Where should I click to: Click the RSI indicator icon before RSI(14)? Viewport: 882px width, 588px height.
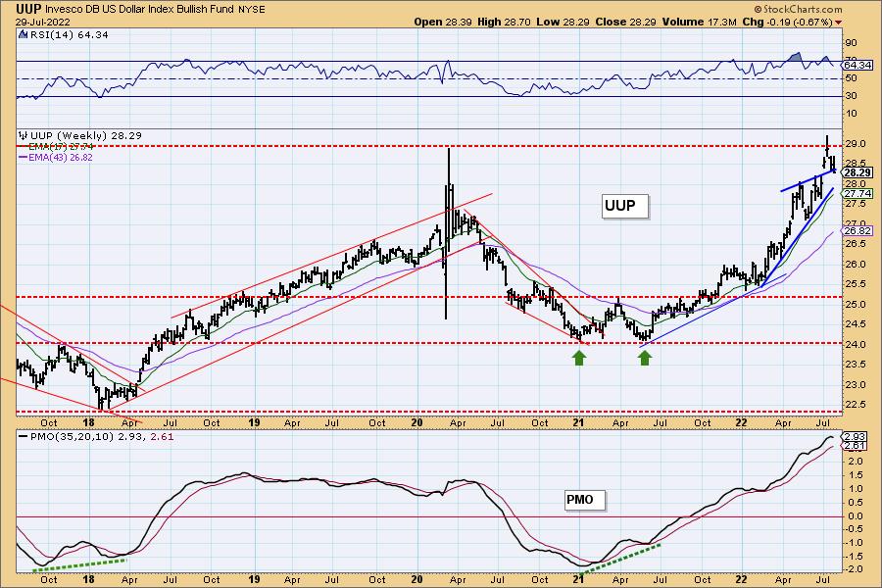(23, 35)
